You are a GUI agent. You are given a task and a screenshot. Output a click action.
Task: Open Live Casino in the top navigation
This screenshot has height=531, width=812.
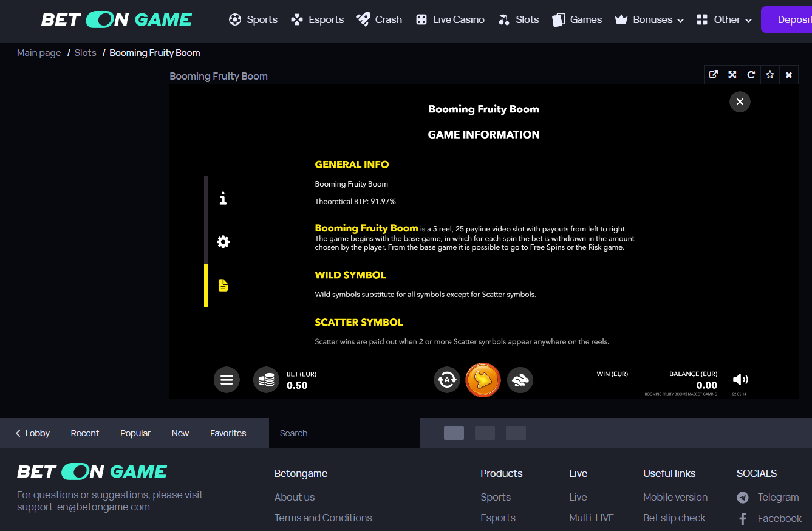pos(450,19)
